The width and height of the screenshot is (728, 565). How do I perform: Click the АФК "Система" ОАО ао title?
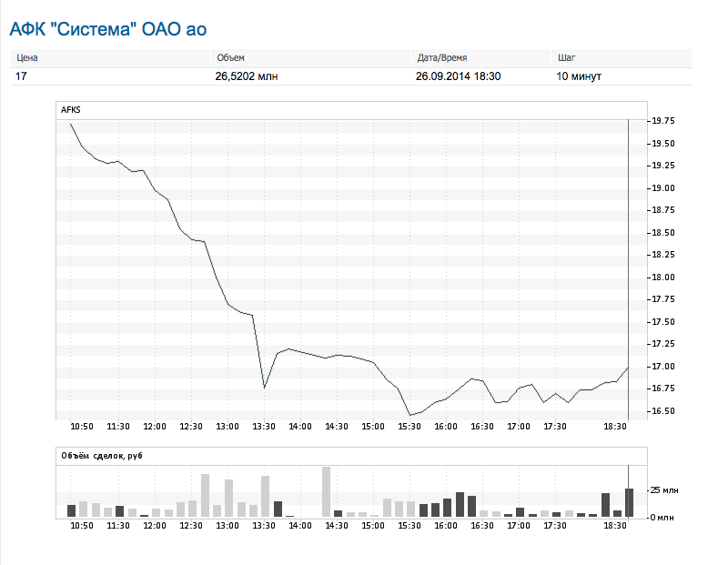[108, 29]
